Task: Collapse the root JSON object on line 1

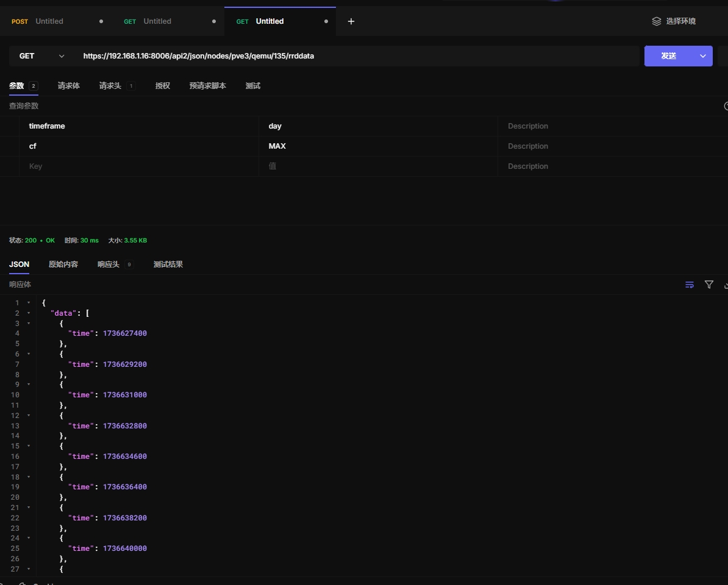Action: [29, 303]
